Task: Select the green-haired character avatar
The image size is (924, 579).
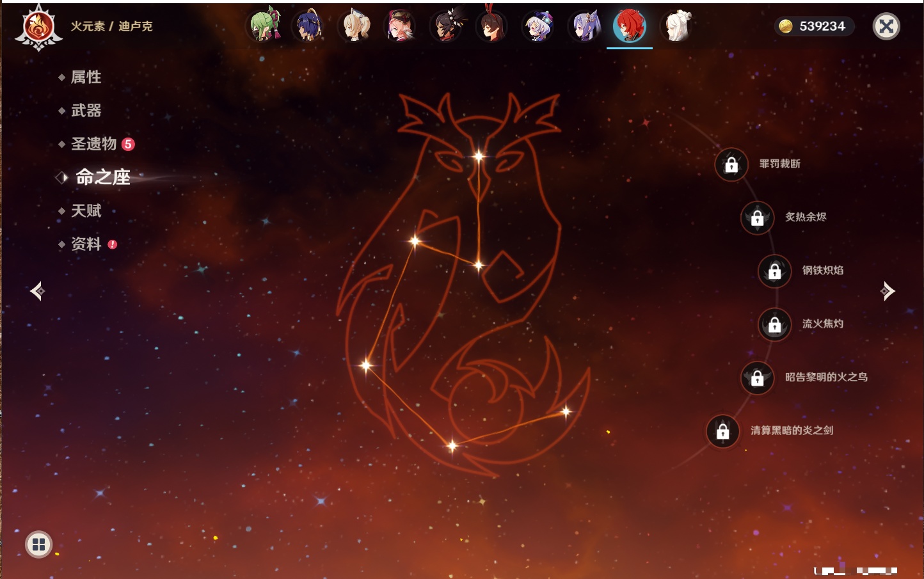Action: click(x=265, y=26)
